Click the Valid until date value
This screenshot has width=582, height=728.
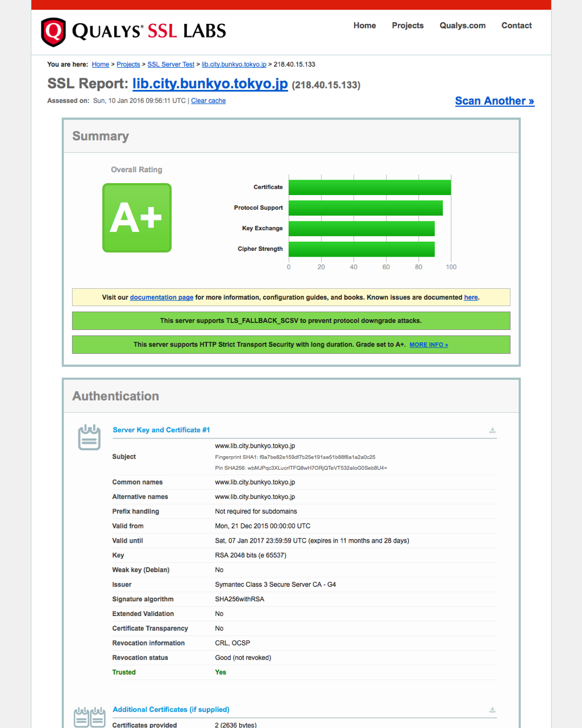(312, 541)
